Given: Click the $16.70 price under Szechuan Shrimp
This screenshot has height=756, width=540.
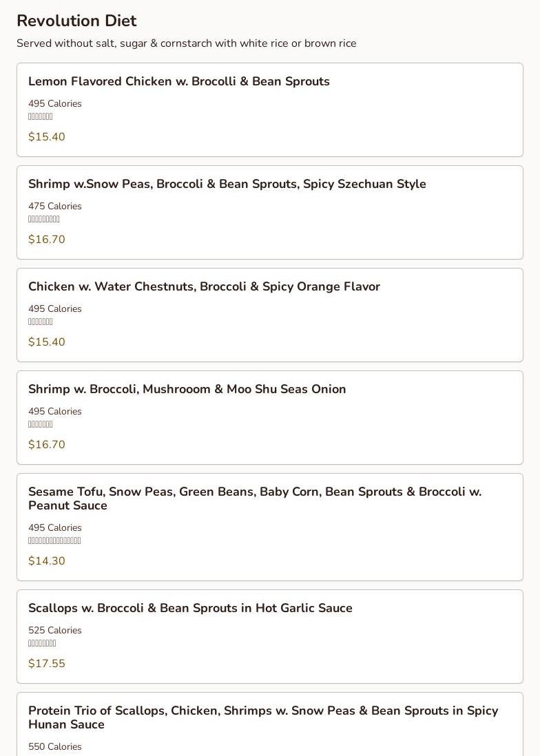Looking at the screenshot, I should click(47, 240).
